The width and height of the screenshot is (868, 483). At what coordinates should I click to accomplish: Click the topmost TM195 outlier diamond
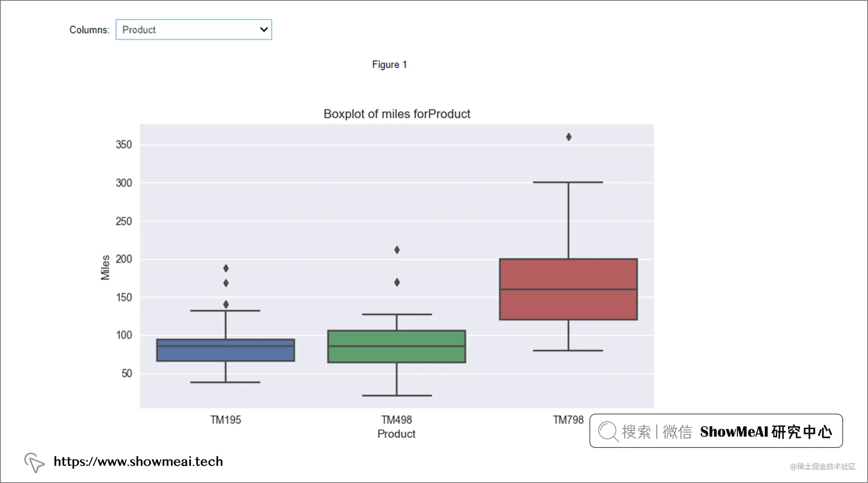(x=226, y=268)
